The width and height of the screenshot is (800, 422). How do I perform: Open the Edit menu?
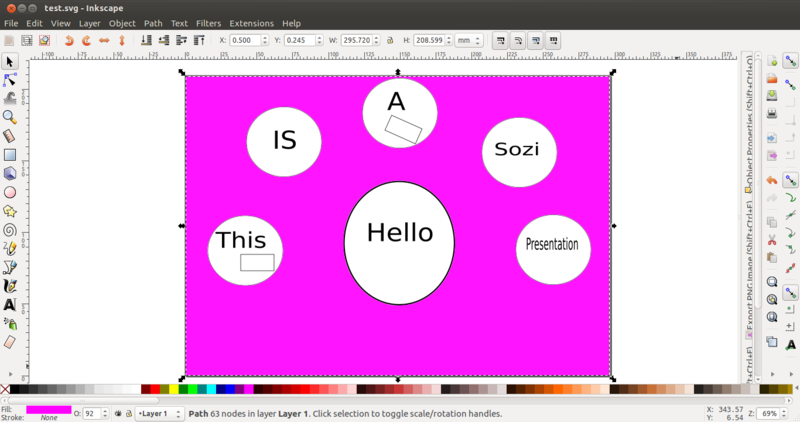[34, 23]
